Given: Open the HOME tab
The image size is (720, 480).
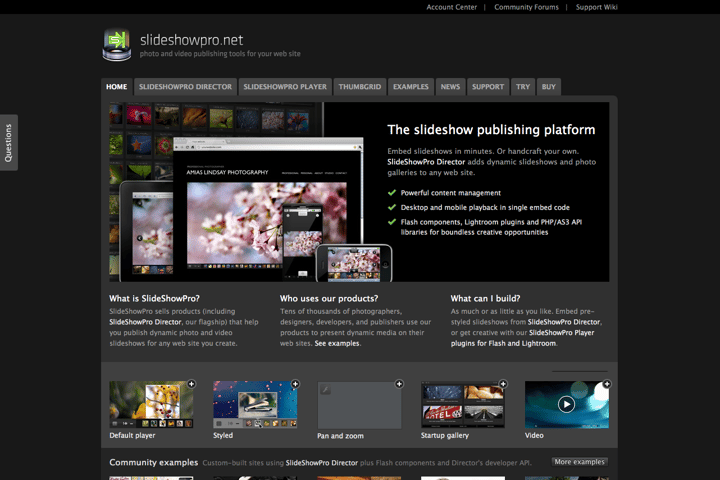Looking at the screenshot, I should pos(117,87).
